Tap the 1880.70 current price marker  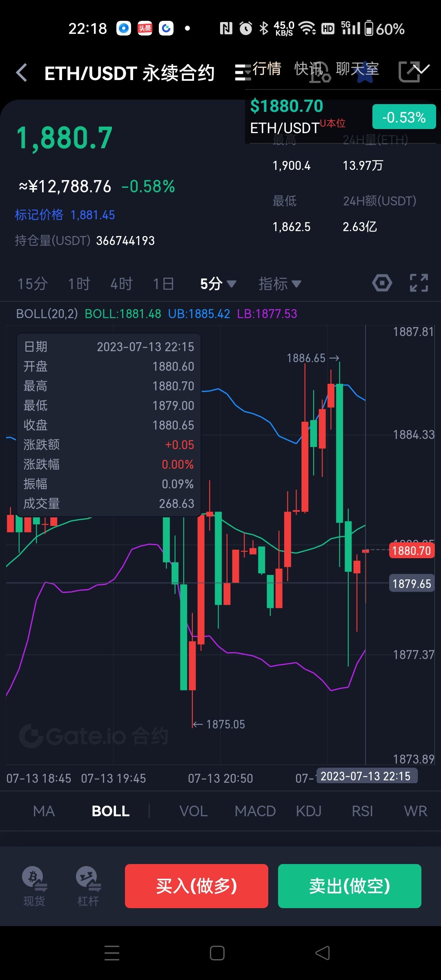point(412,550)
